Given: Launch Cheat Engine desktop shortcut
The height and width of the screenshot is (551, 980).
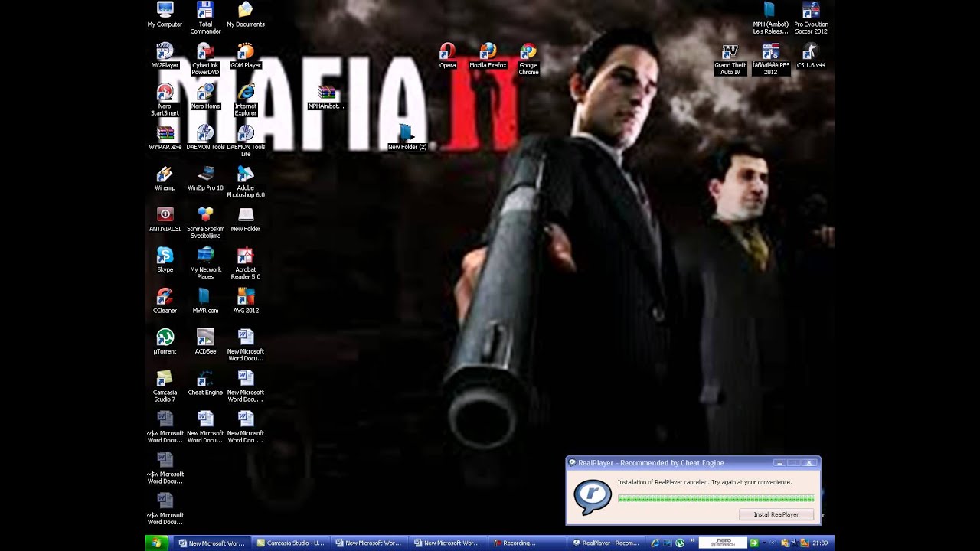Looking at the screenshot, I should (205, 383).
